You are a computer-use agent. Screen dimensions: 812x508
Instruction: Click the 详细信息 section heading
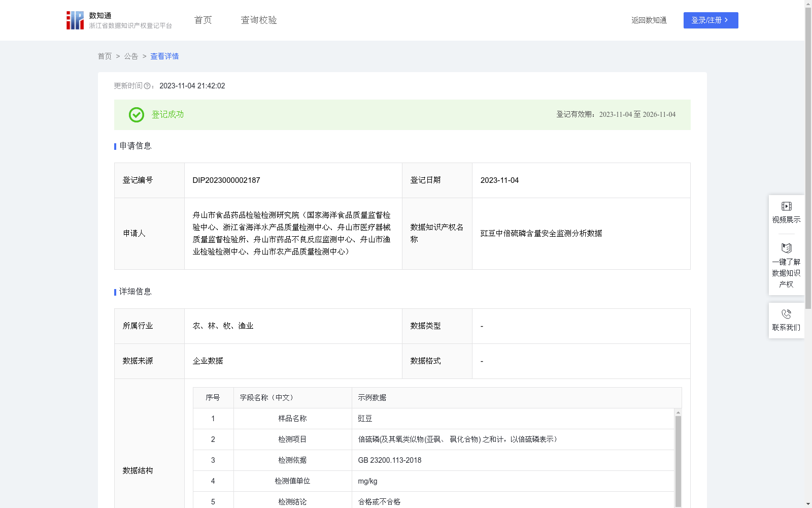point(135,292)
